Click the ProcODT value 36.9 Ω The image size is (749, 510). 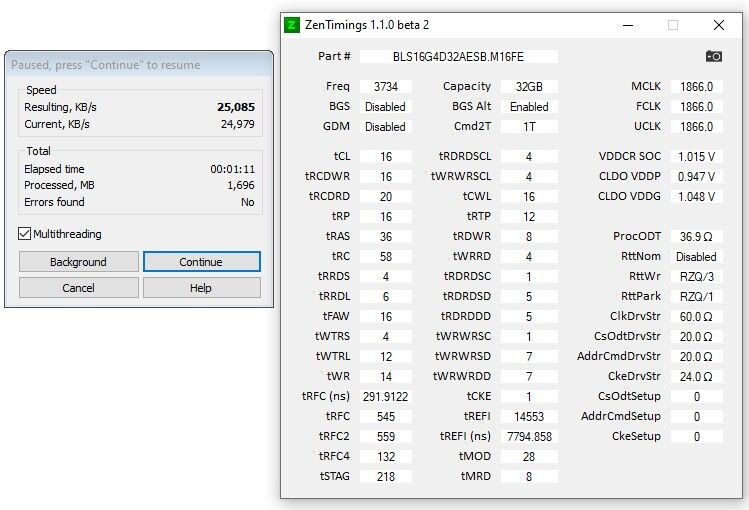696,236
